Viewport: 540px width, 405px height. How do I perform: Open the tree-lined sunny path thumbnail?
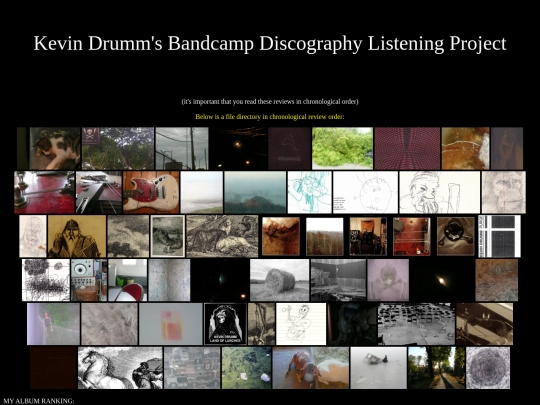click(x=436, y=368)
